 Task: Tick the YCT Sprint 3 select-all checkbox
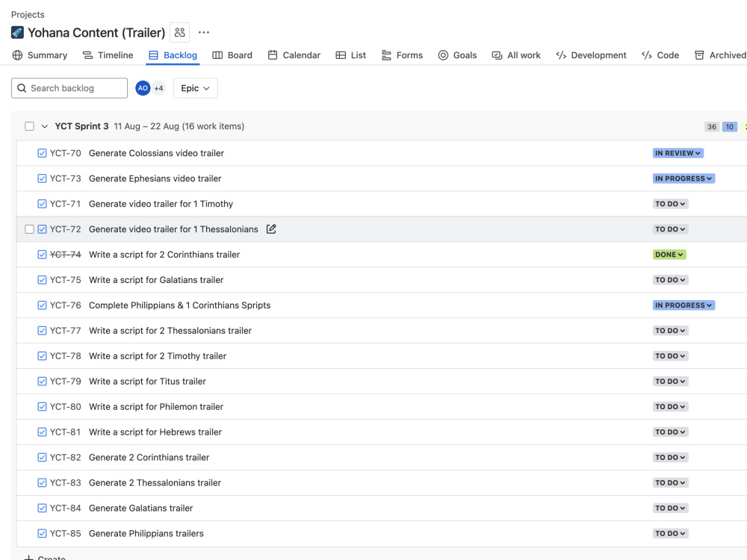tap(30, 126)
